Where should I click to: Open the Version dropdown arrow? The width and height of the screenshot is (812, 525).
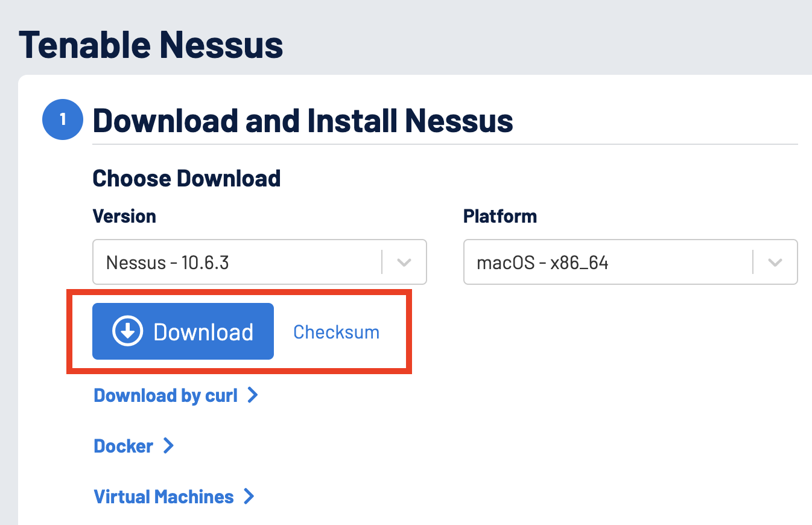click(x=404, y=262)
